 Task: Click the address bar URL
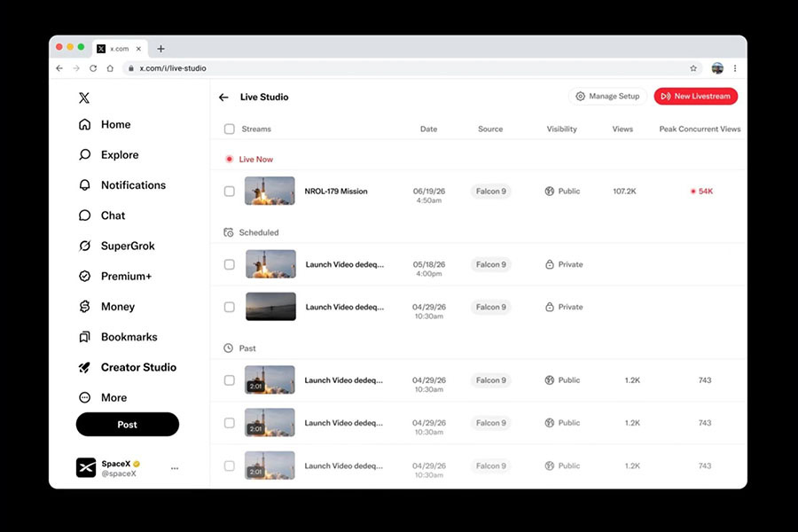coord(173,68)
